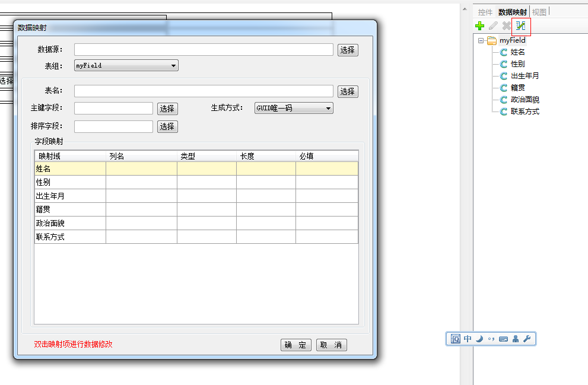Collapse the myField tree node
This screenshot has width=588, height=385.
click(x=481, y=40)
